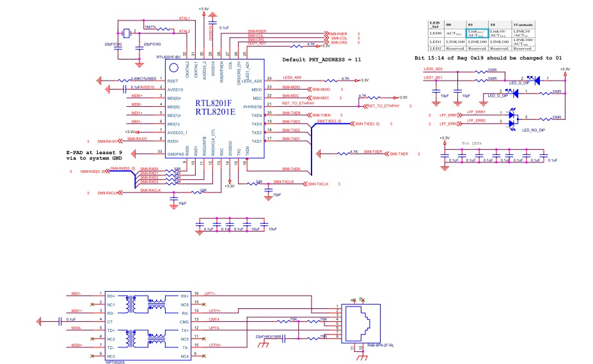
Task: Click the SMII-MDC off-page port
Action: click(318, 98)
